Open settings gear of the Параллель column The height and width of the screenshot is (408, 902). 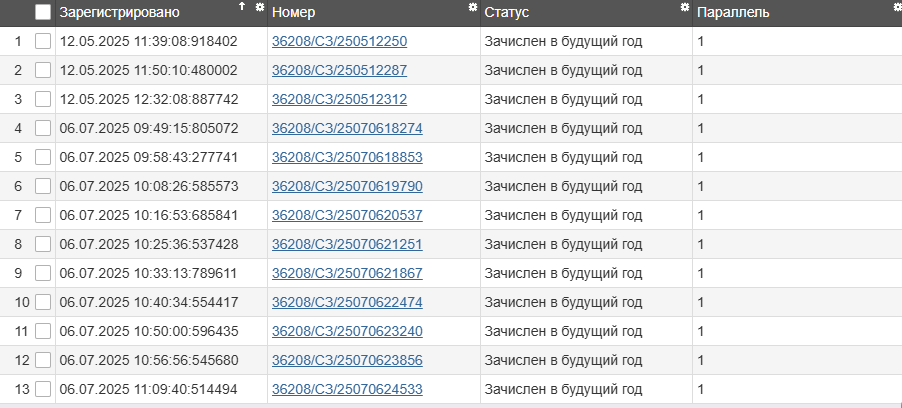pyautogui.click(x=897, y=7)
